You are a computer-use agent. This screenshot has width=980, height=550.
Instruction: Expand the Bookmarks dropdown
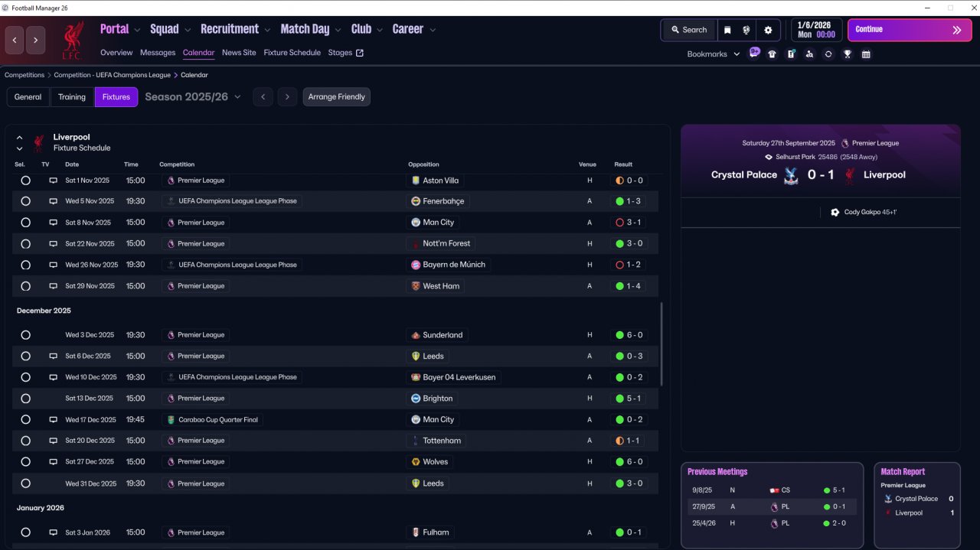[x=714, y=54]
